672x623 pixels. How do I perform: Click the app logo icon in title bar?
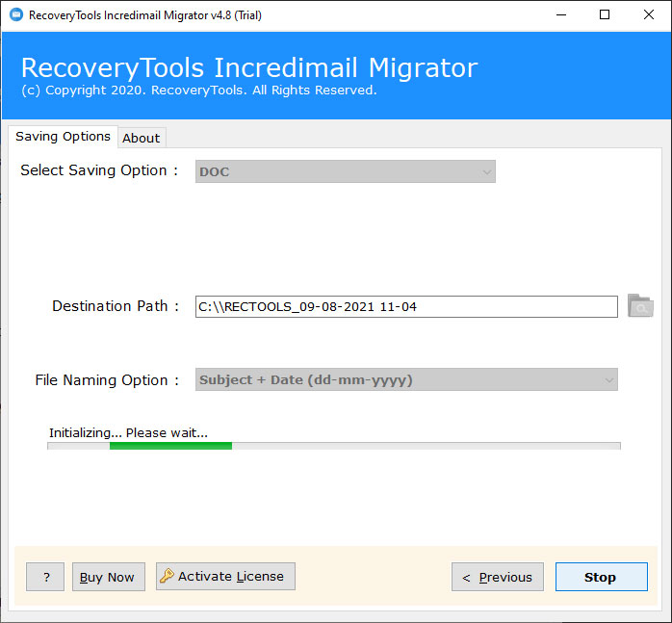[x=16, y=15]
